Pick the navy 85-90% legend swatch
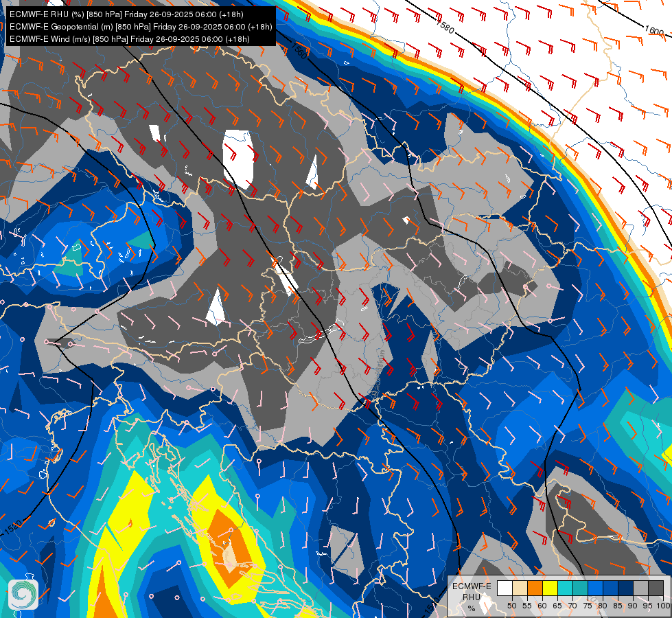 pos(626,588)
